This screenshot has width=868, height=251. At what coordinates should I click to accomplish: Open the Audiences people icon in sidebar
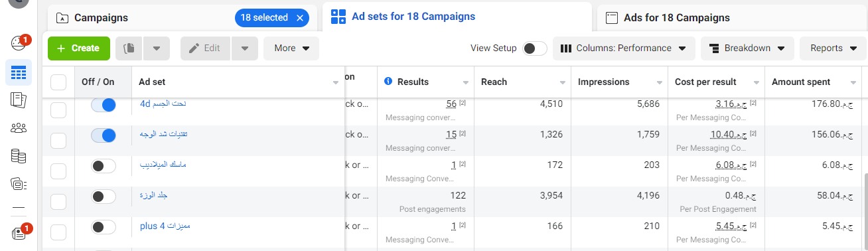[19, 128]
